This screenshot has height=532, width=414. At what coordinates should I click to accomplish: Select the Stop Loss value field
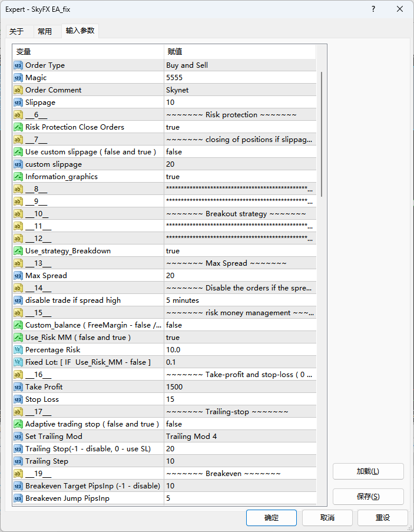(240, 399)
